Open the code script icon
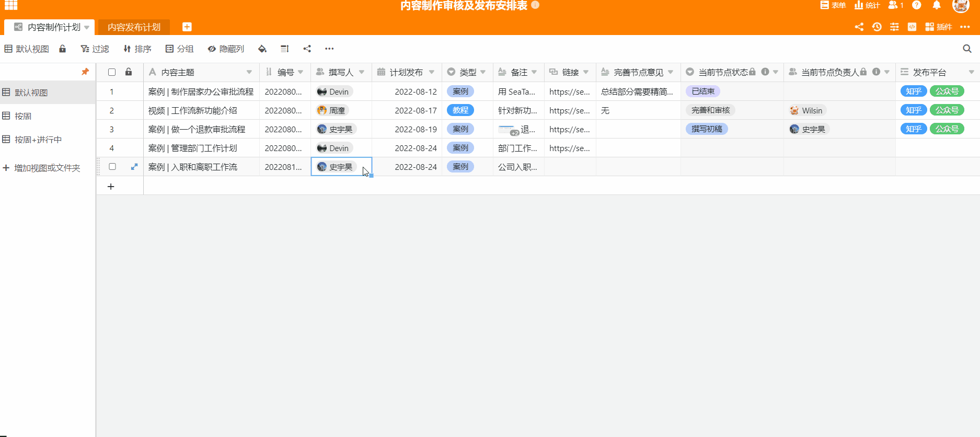 point(912,27)
